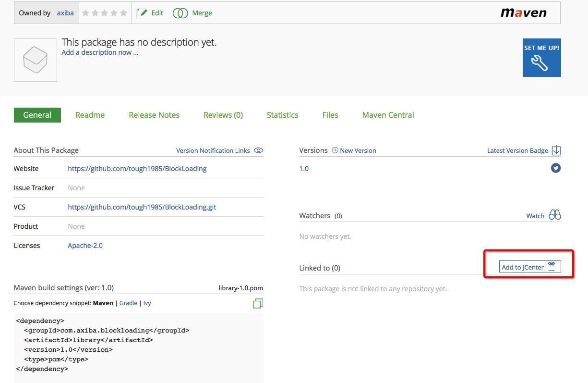Screen dimensions: 588x383
Task: Open the Set Me Up wrench button
Action: coord(541,58)
